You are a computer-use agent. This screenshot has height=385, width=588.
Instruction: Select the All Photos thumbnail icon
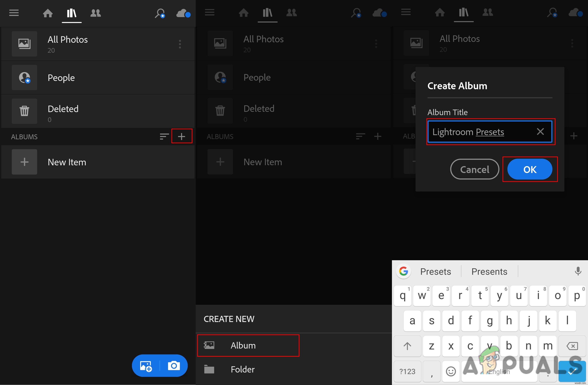click(25, 43)
